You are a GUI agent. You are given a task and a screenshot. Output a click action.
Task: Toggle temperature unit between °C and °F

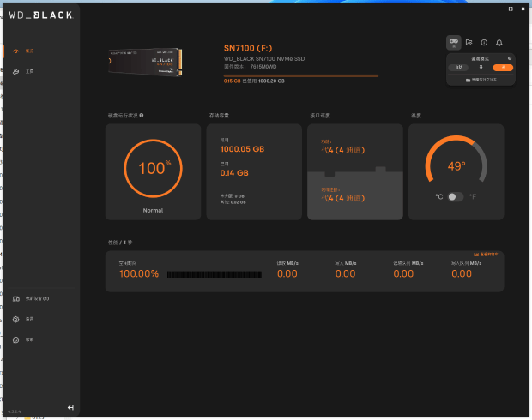click(x=456, y=197)
